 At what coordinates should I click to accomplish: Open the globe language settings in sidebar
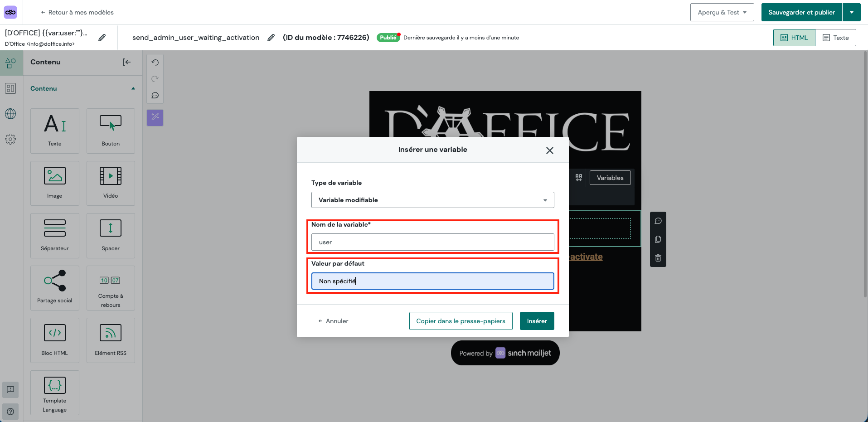10,114
